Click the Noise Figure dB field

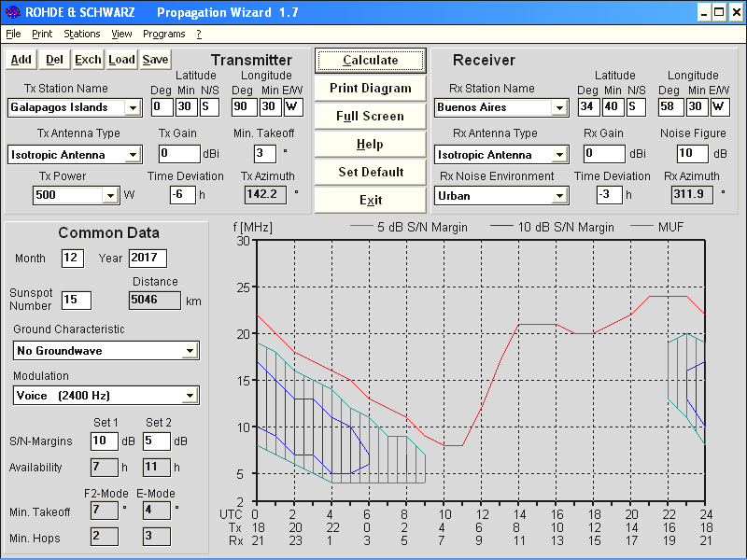point(693,154)
